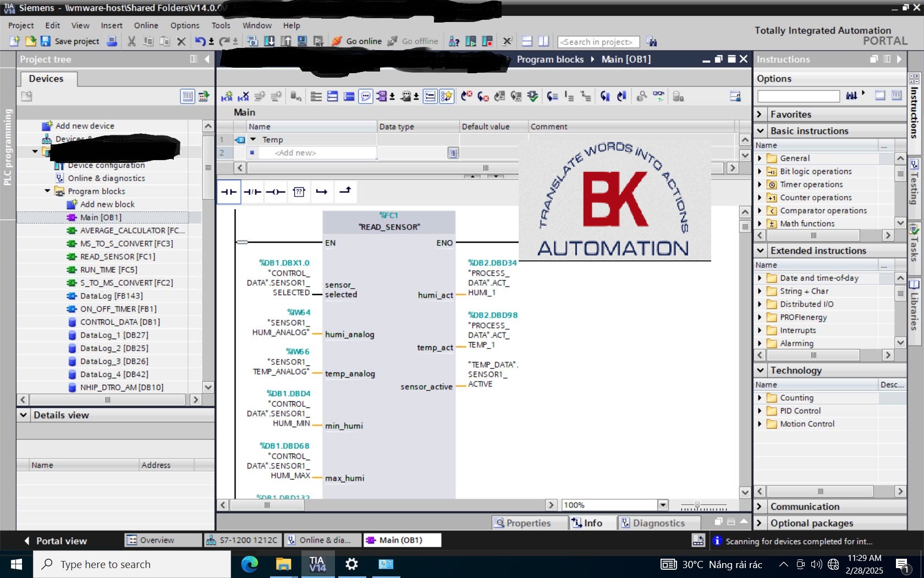Toggle favorites display in editor

tap(447, 96)
